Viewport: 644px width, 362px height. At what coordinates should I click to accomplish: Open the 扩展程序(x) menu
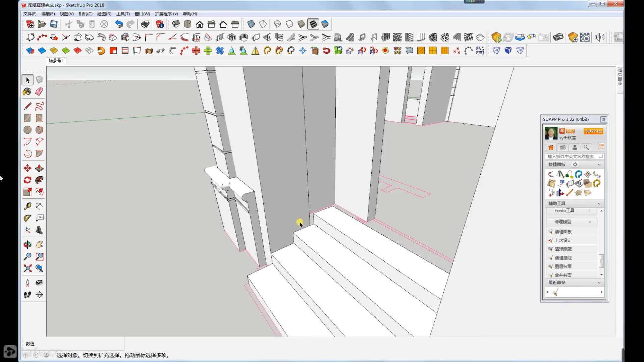166,14
